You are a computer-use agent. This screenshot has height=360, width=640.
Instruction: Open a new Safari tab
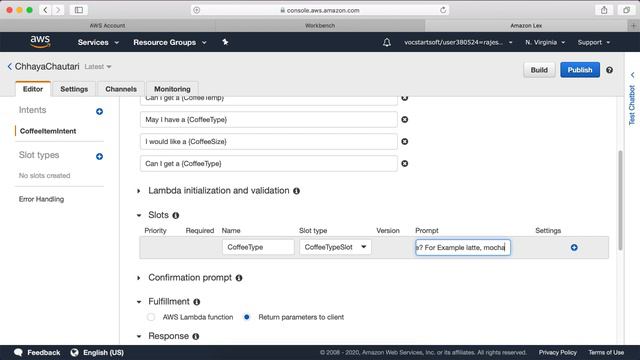click(633, 25)
